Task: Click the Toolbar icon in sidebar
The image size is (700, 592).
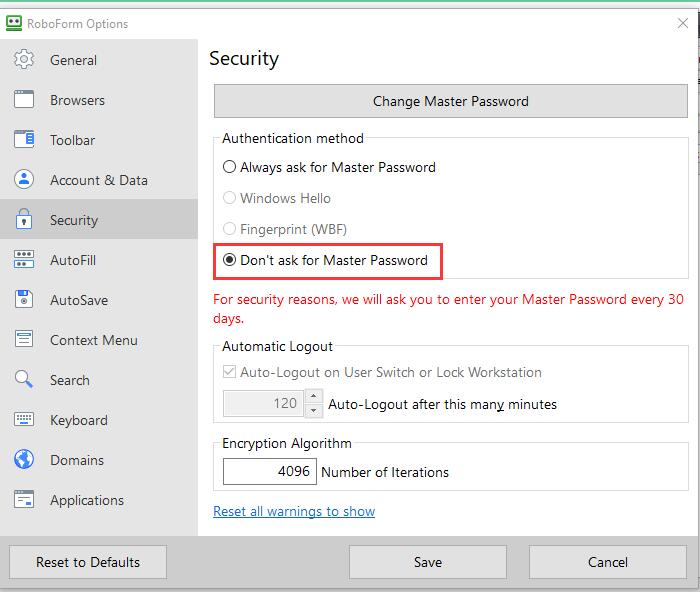Action: click(x=25, y=140)
